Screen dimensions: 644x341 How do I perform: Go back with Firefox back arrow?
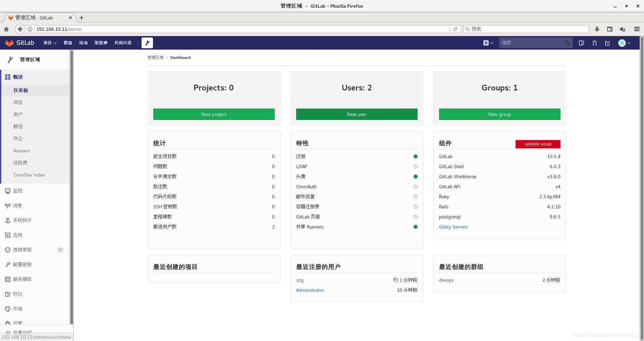[x=20, y=29]
